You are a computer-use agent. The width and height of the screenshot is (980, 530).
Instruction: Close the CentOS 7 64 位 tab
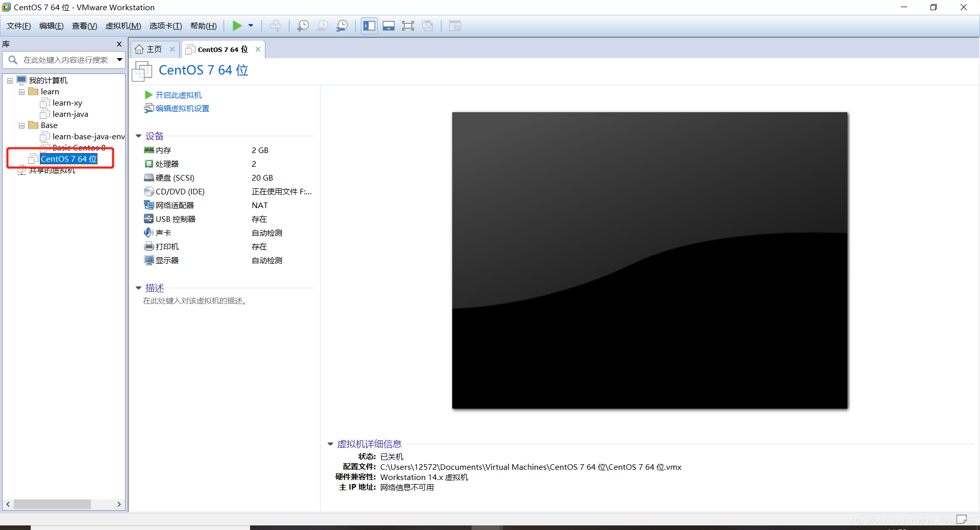point(258,49)
